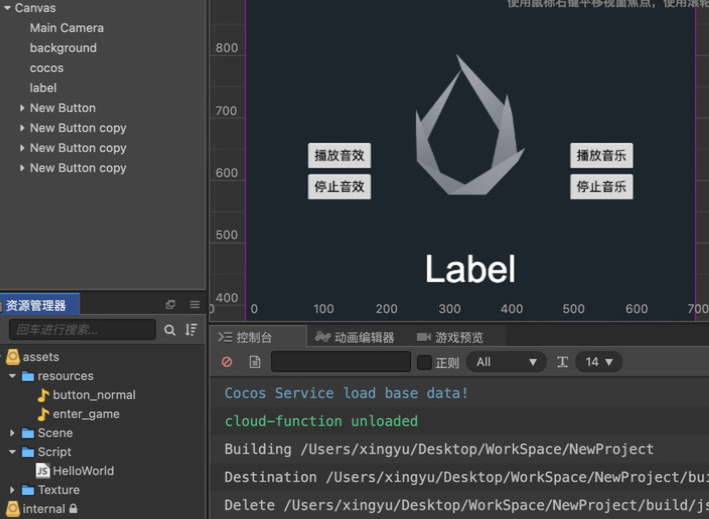709x519 pixels.
Task: Toggle the 正则 regex checkbox
Action: click(424, 362)
